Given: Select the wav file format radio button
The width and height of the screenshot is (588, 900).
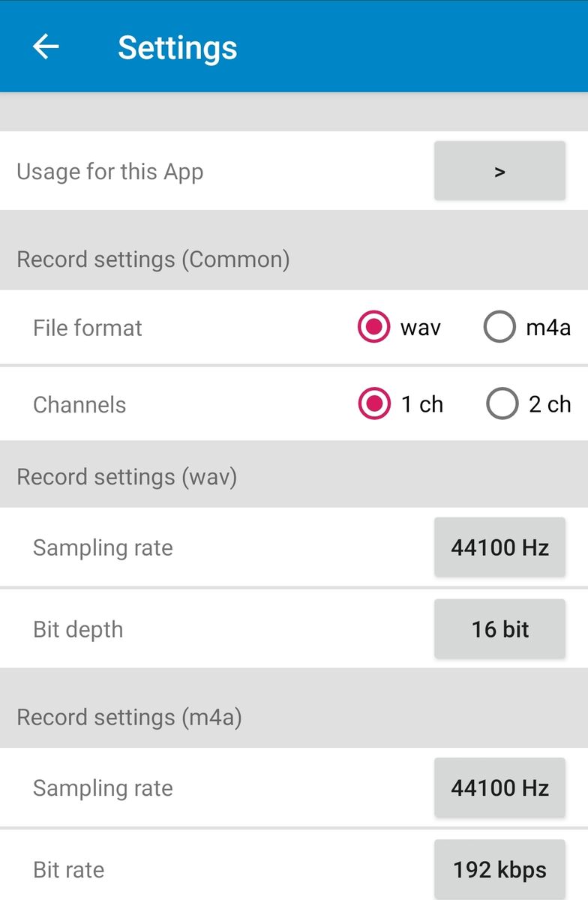Looking at the screenshot, I should point(374,328).
